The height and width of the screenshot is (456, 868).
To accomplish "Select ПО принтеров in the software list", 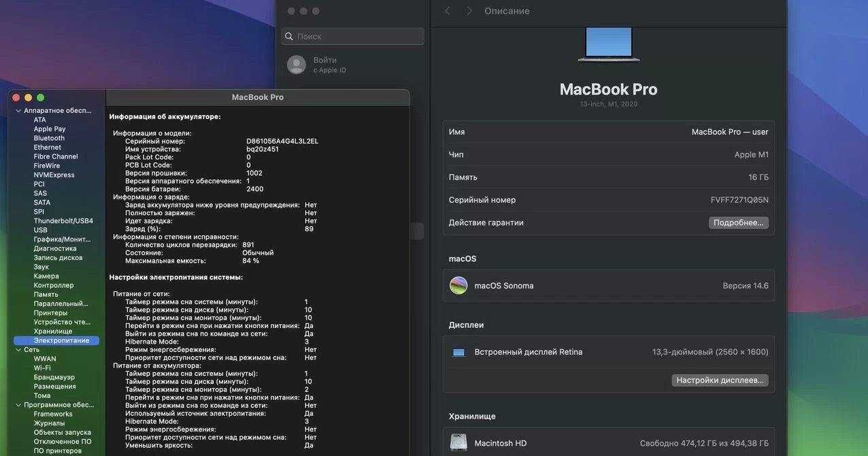I will (58, 451).
